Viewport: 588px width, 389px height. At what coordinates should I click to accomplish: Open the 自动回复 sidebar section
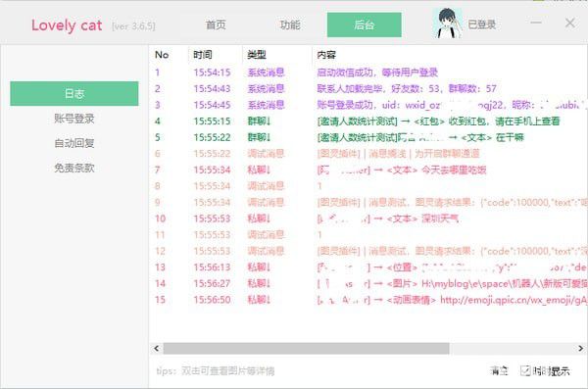pyautogui.click(x=74, y=143)
